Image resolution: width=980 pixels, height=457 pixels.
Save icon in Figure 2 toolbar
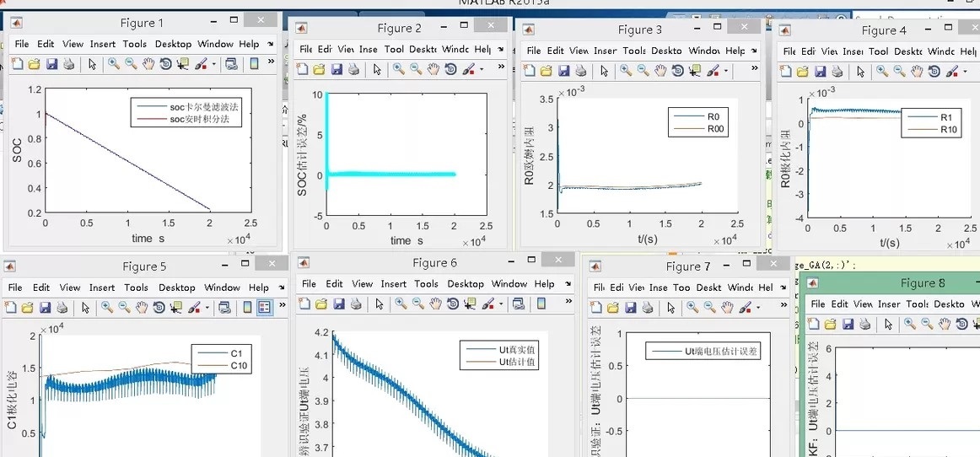tap(337, 69)
